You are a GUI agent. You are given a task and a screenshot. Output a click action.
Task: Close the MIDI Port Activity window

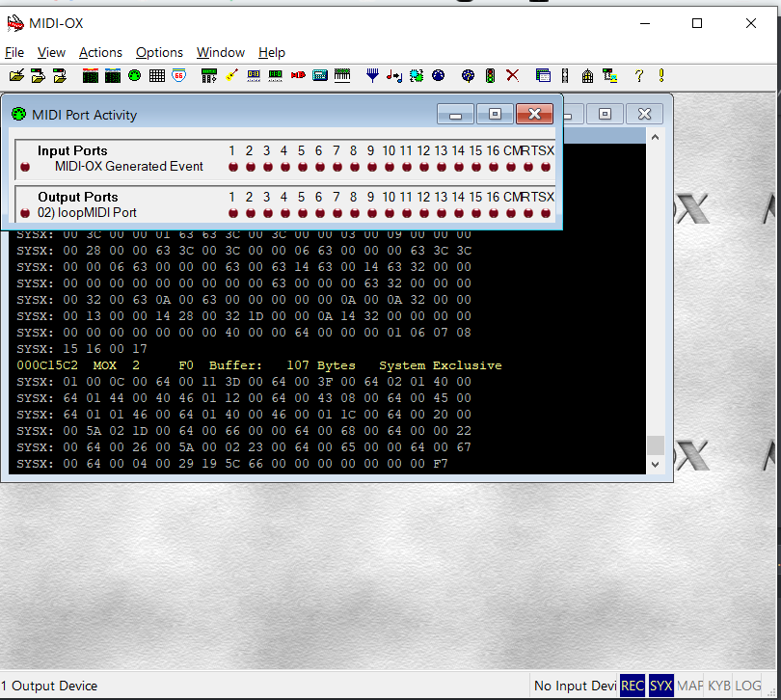pos(534,114)
